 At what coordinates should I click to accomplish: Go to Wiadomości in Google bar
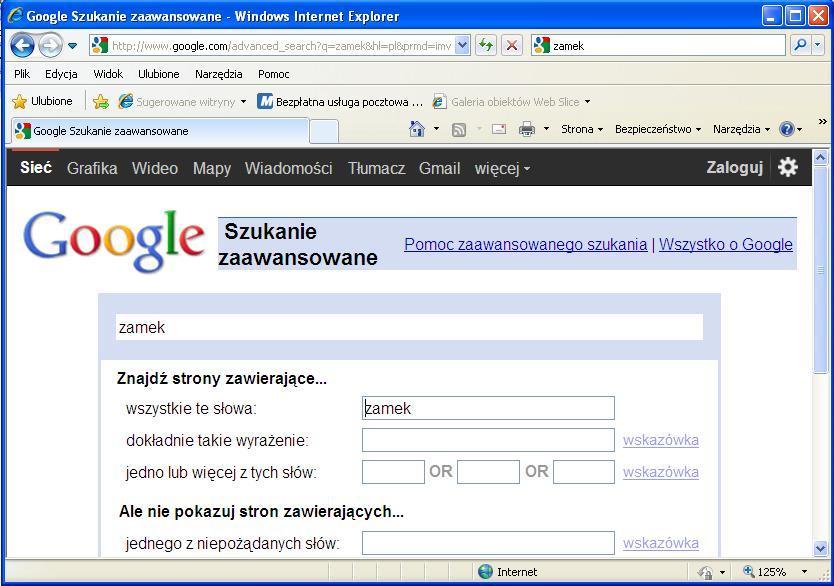click(x=289, y=168)
